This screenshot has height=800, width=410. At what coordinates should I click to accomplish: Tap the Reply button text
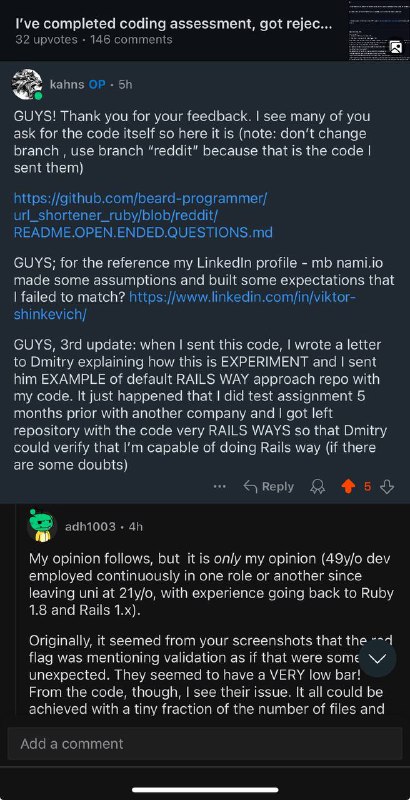click(277, 487)
